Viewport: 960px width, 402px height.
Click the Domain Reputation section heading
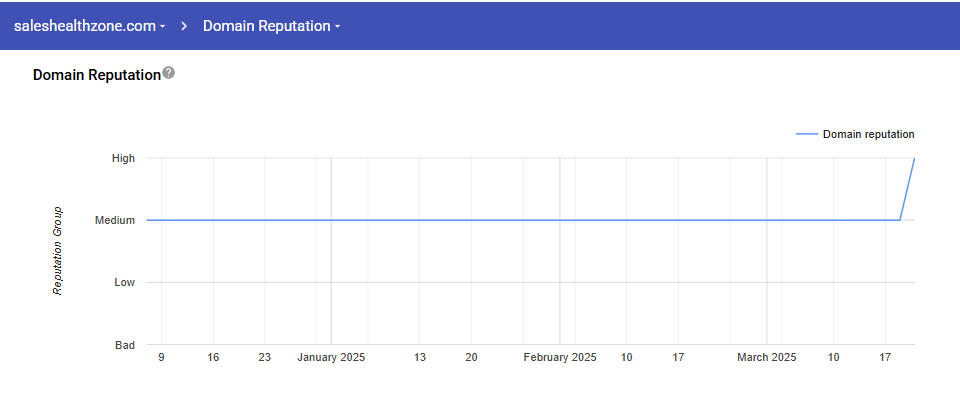tap(96, 75)
